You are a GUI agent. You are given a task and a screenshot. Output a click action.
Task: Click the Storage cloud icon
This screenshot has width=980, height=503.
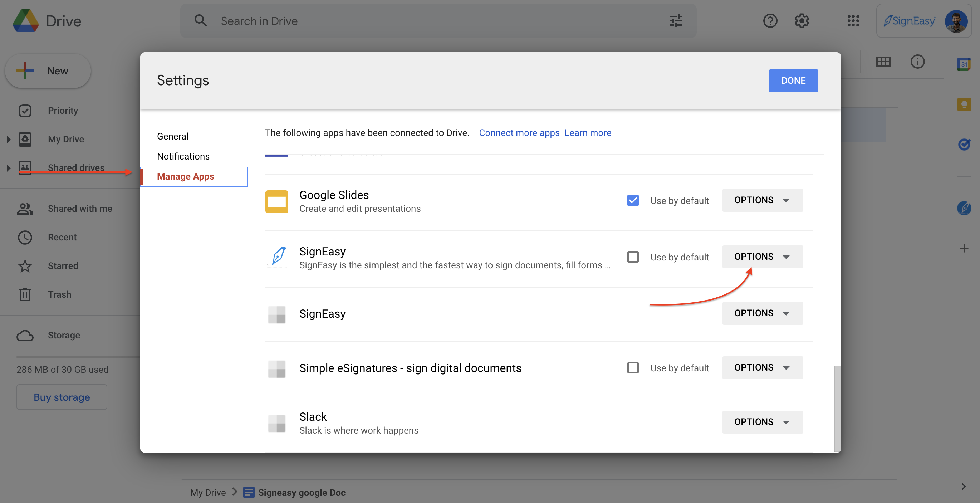click(25, 335)
